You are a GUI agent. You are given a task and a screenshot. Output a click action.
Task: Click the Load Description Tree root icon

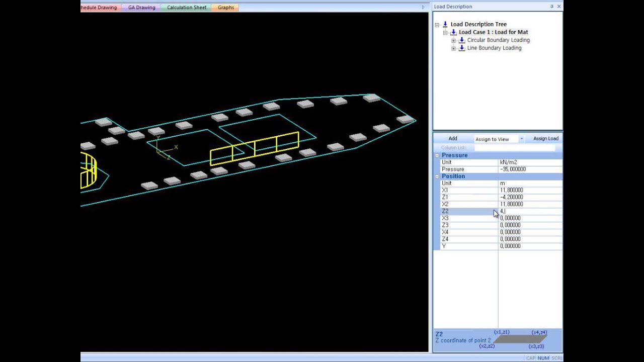tap(445, 24)
